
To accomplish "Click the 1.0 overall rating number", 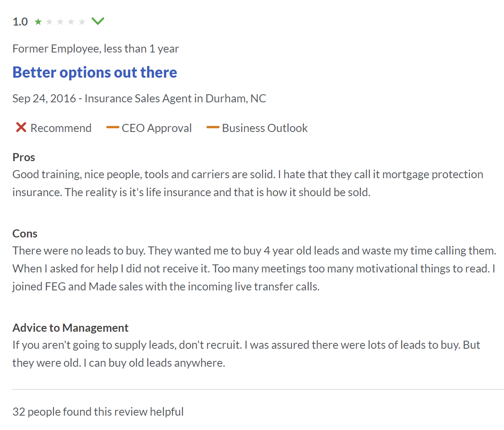I will [x=20, y=22].
